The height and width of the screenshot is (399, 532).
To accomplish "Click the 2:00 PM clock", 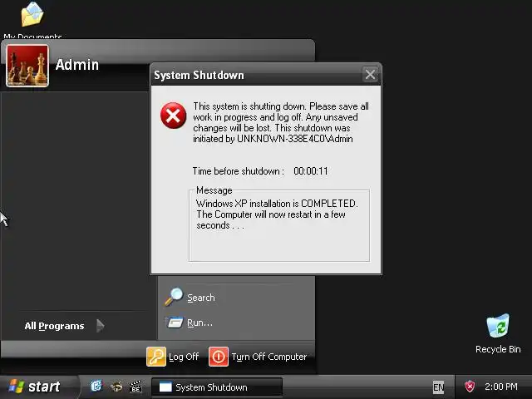I will coord(501,387).
